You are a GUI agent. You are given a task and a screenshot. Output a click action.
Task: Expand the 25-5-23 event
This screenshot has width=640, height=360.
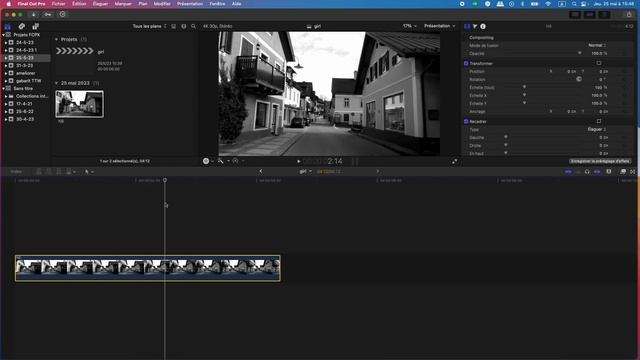(6, 58)
